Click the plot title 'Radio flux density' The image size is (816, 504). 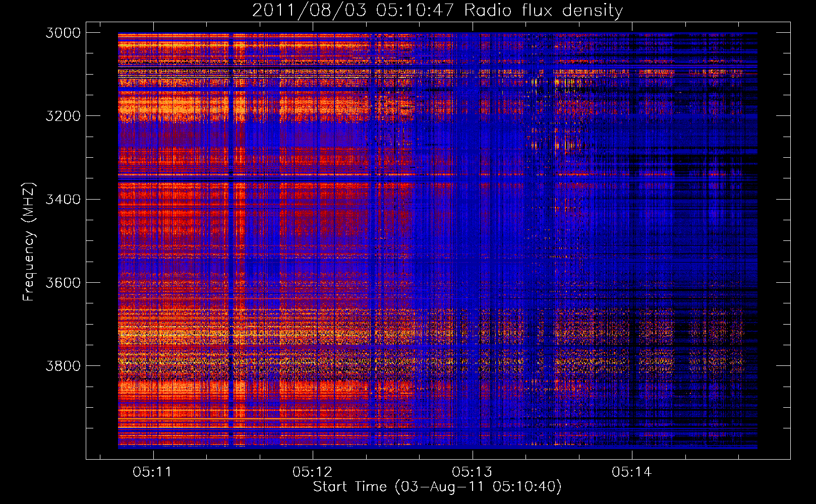544,11
